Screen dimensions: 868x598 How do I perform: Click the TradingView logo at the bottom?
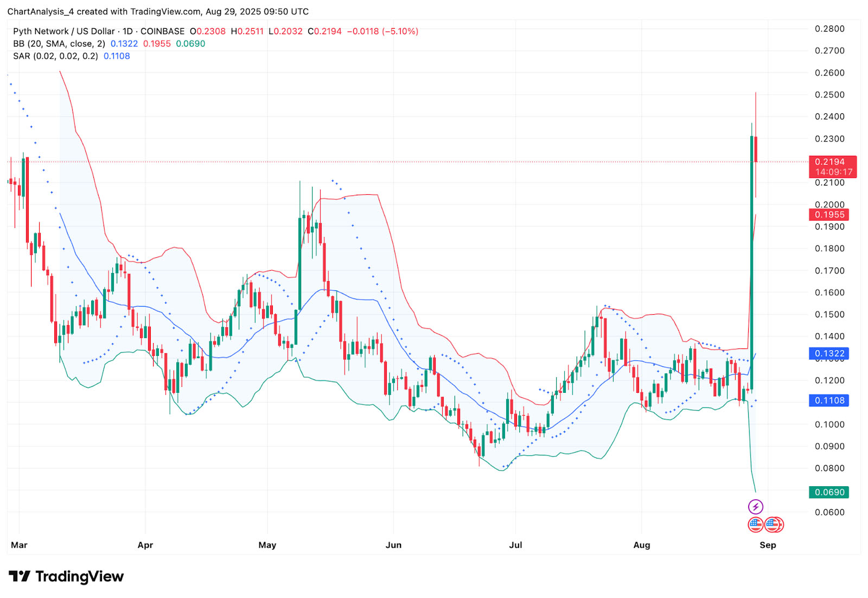[x=66, y=576]
